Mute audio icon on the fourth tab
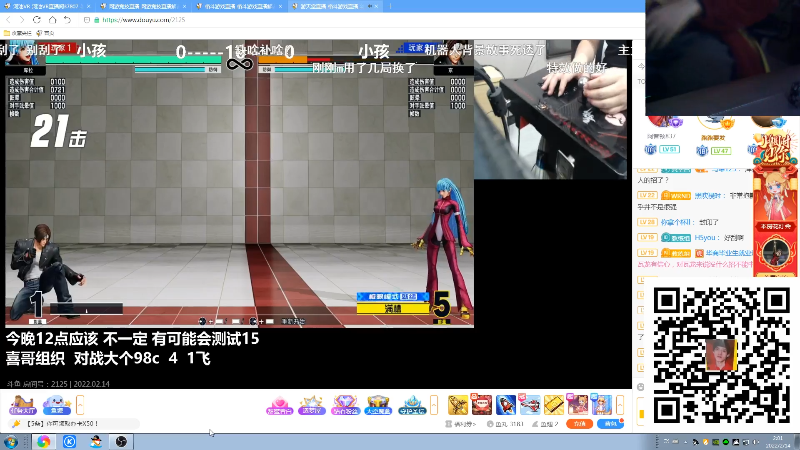This screenshot has height=450, width=800. pyautogui.click(x=369, y=6)
